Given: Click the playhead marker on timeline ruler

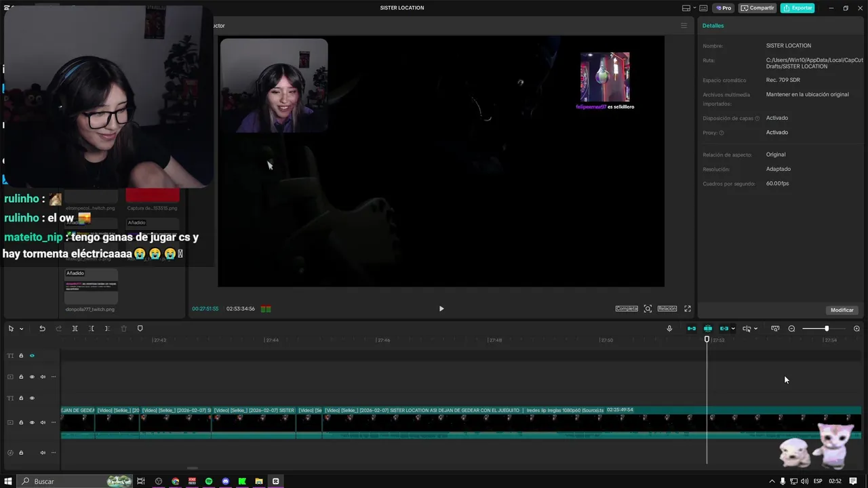Looking at the screenshot, I should (x=707, y=339).
